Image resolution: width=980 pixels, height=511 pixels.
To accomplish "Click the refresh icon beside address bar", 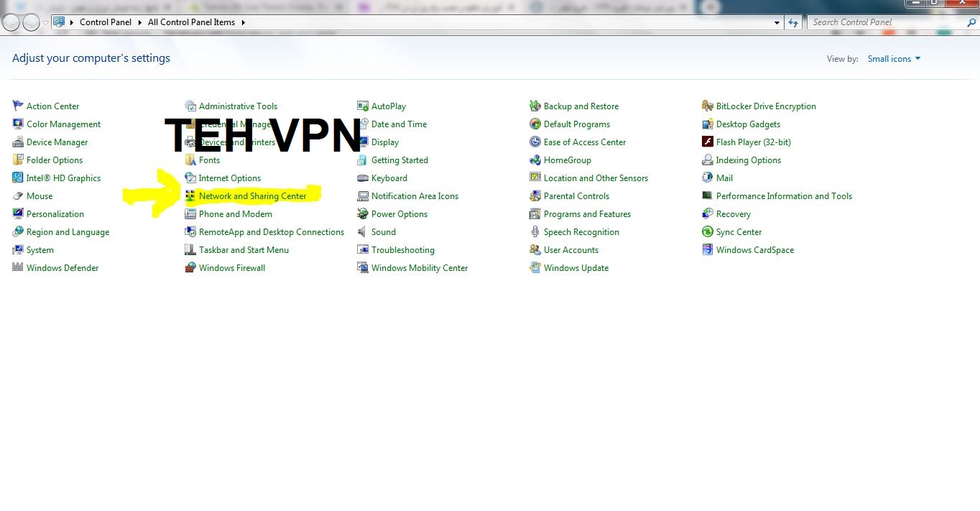I will [793, 22].
